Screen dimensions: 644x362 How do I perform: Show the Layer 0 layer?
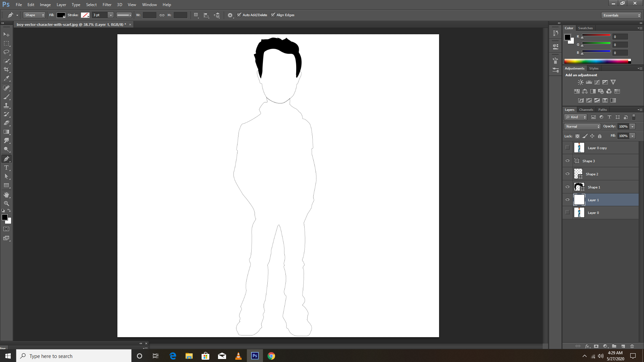(568, 212)
